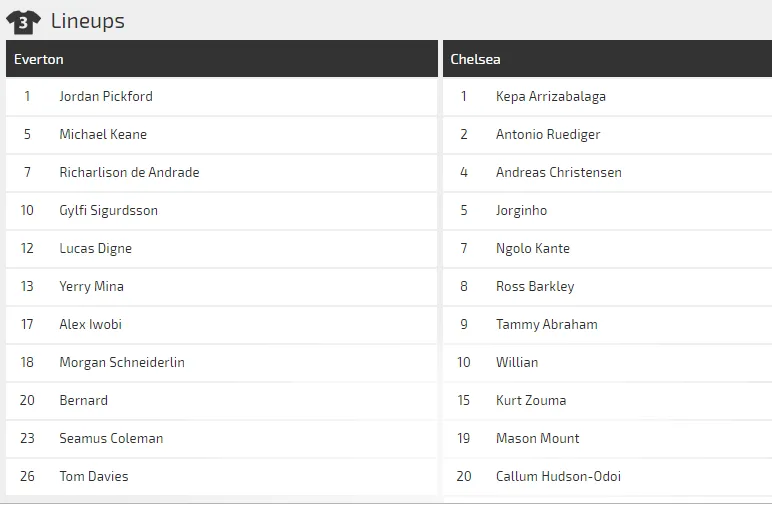This screenshot has height=505, width=772.
Task: Select Alex Iwobi in the list
Action: pyautogui.click(x=90, y=325)
